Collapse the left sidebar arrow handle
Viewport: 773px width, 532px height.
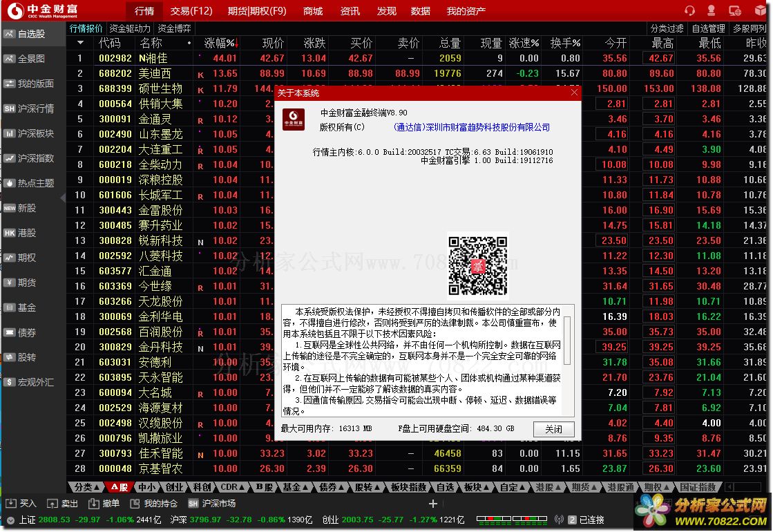[x=63, y=198]
